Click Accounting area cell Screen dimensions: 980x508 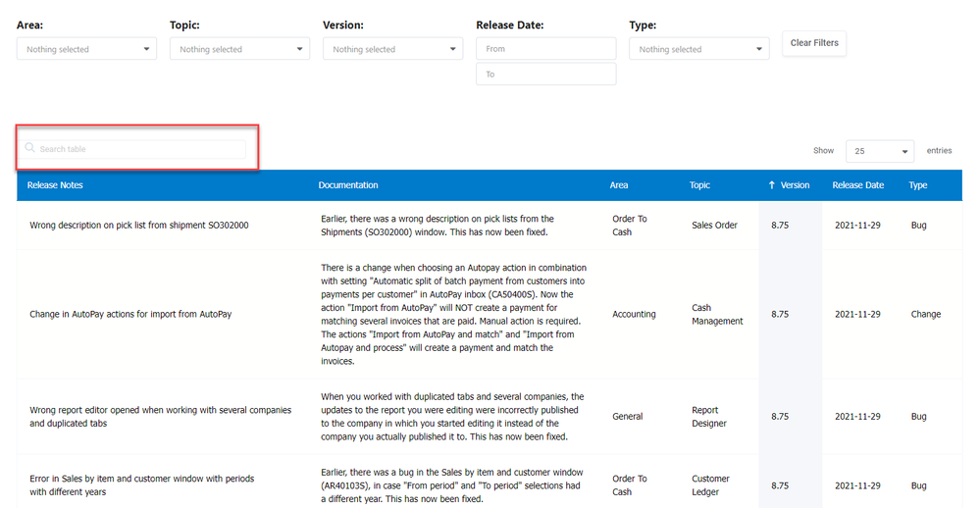tap(634, 314)
